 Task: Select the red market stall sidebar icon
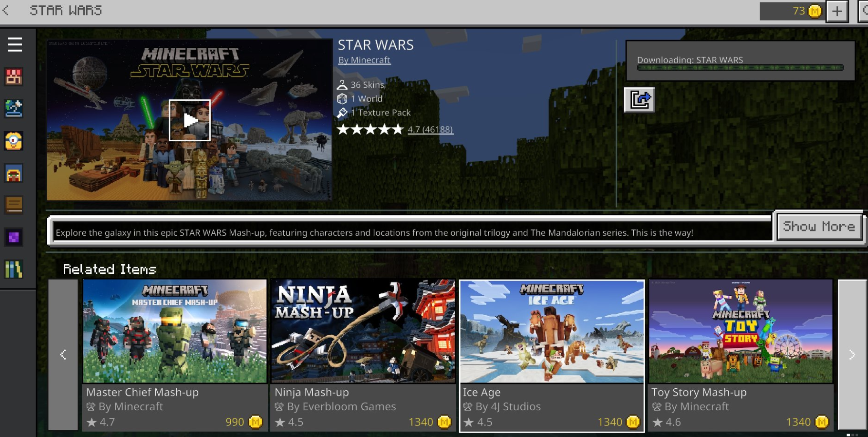tap(14, 76)
